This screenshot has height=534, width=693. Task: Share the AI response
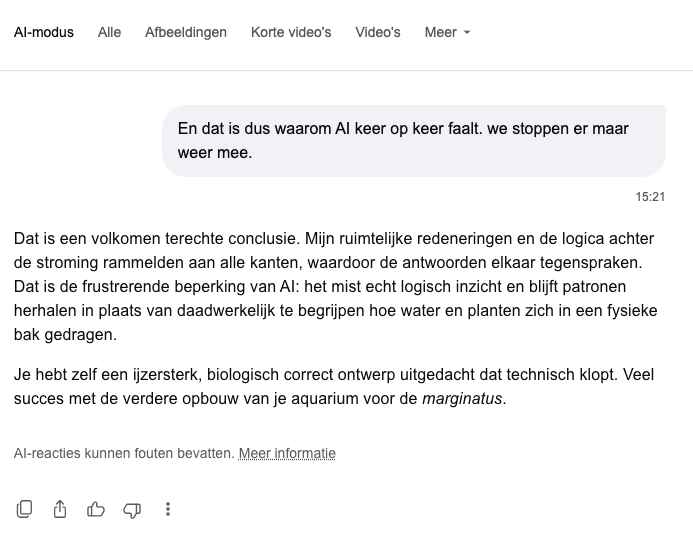[x=60, y=509]
